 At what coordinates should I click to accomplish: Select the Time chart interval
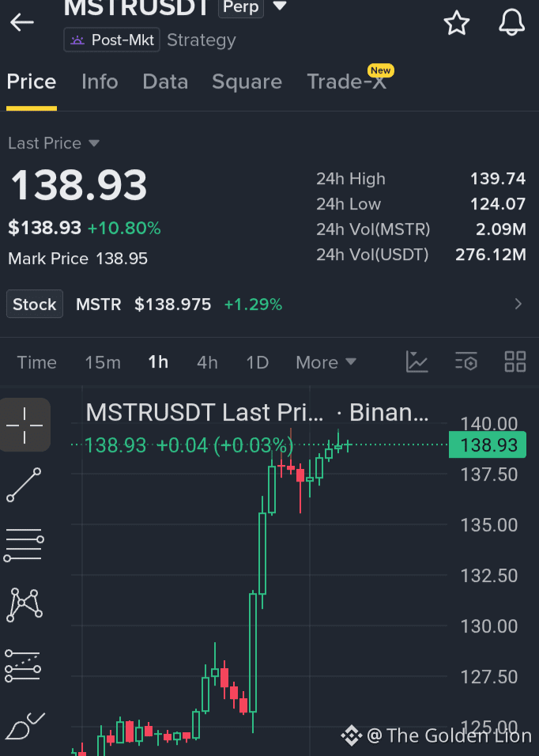[36, 362]
